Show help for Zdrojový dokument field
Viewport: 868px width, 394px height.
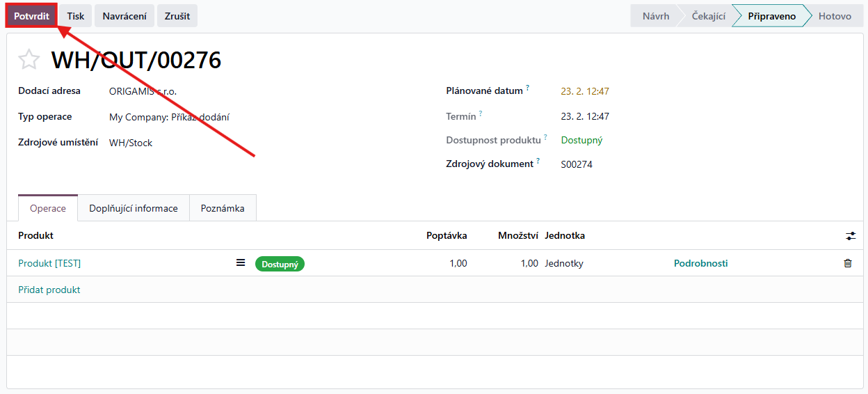pos(538,161)
